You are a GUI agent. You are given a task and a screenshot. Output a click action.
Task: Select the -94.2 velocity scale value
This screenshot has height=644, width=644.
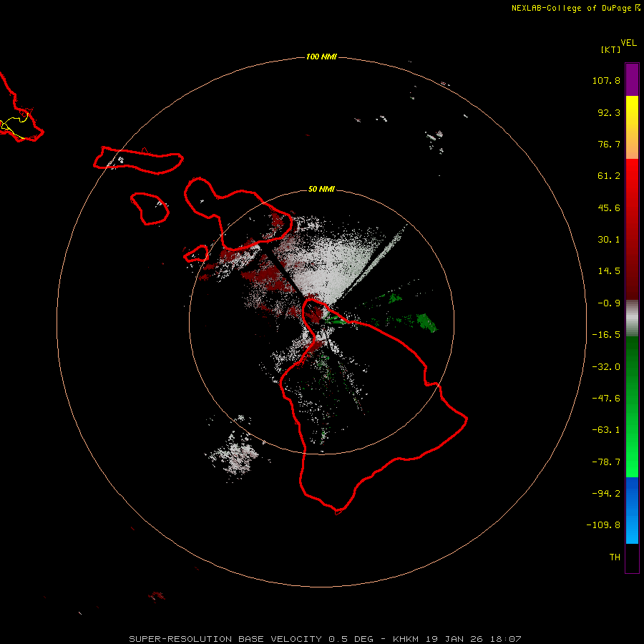click(606, 493)
